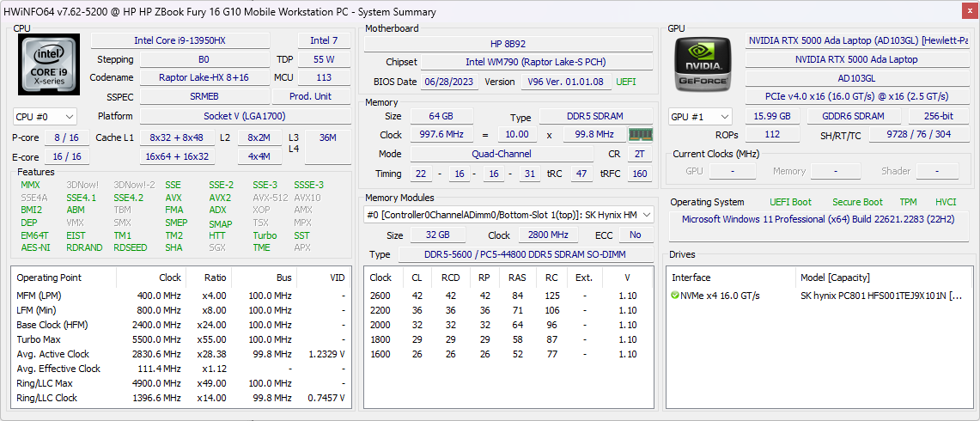Screen dimensions: 980x421
Task: Click the Intel 7 process button
Action: [x=324, y=40]
